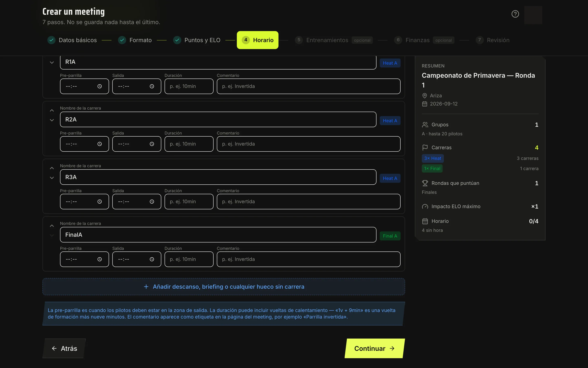The height and width of the screenshot is (368, 588).
Task: Focus the R3A Duración field
Action: 189,202
